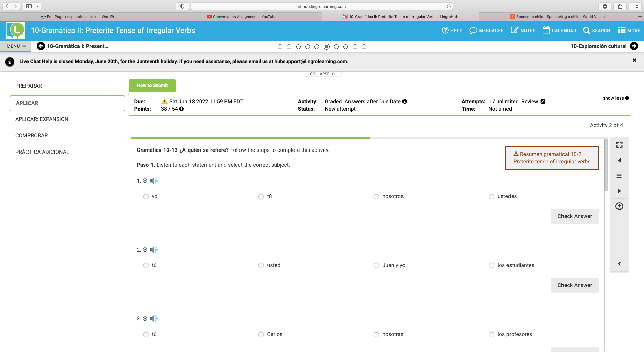Screen dimensions: 644x362
Task: Go to previous activity using the left triangle
Action: coord(619,160)
